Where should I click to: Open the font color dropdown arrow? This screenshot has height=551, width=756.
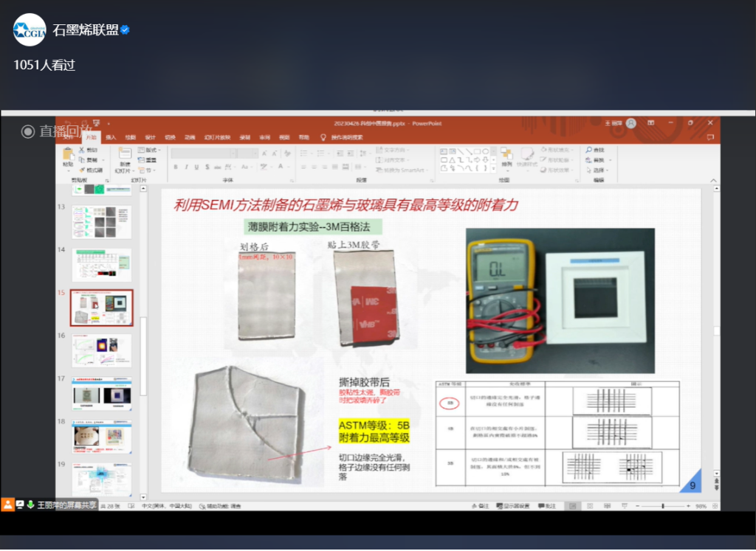tap(288, 166)
